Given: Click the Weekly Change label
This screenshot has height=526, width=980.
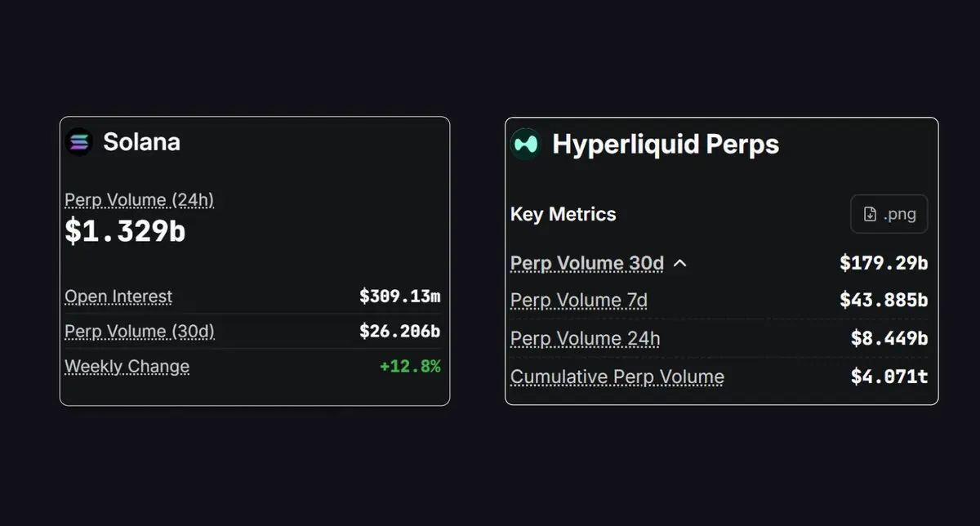Looking at the screenshot, I should tap(127, 367).
